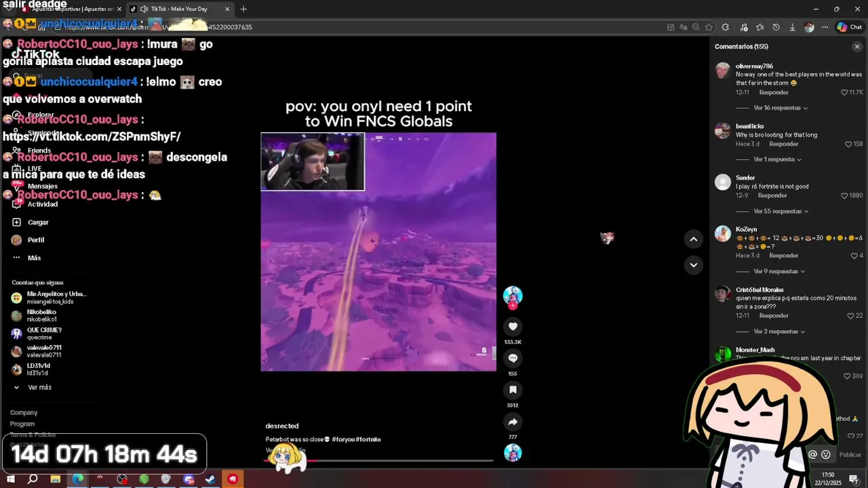Reply to beanflicks via Responder
Viewport: 868px width, 488px height.
click(783, 144)
